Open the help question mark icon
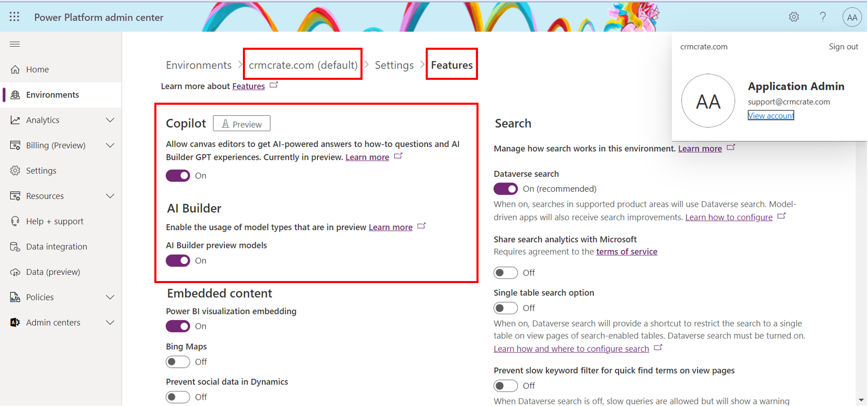The width and height of the screenshot is (868, 406). [822, 17]
